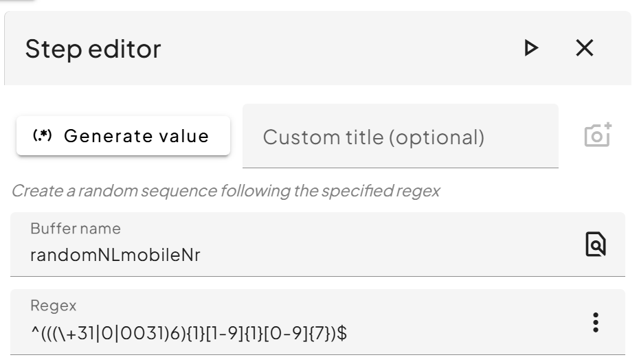639x364 pixels.
Task: Focus the Custom title (optional) field
Action: pyautogui.click(x=400, y=137)
